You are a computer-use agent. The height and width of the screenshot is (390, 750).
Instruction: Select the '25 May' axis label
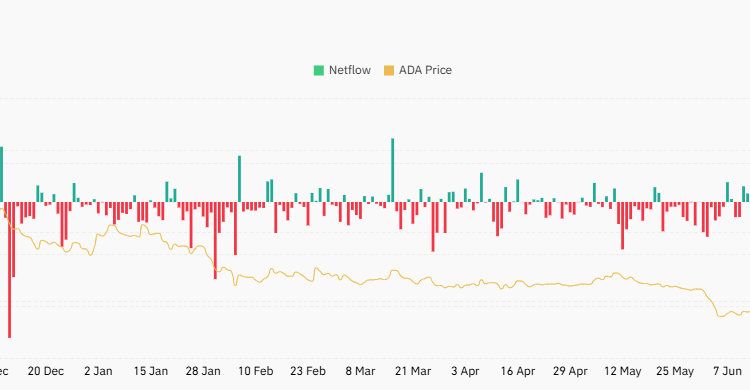pos(675,371)
